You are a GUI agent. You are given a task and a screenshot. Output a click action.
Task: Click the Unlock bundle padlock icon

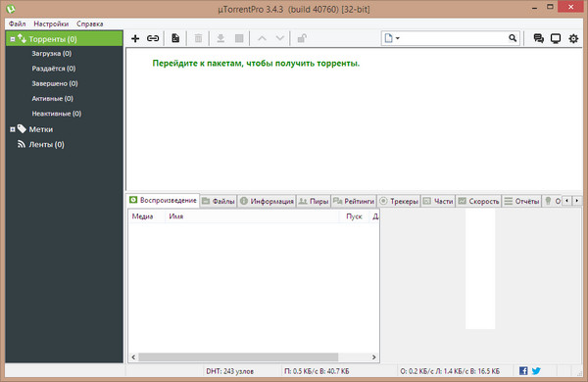(x=302, y=38)
